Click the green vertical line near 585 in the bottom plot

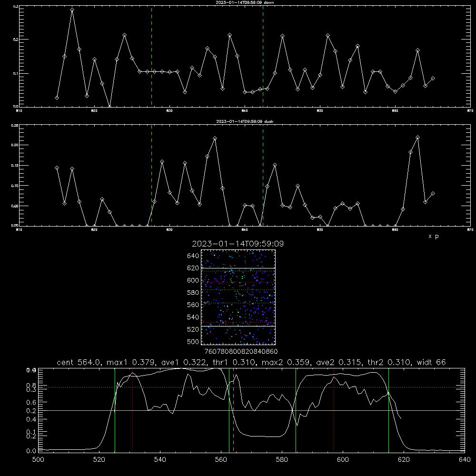click(x=296, y=410)
